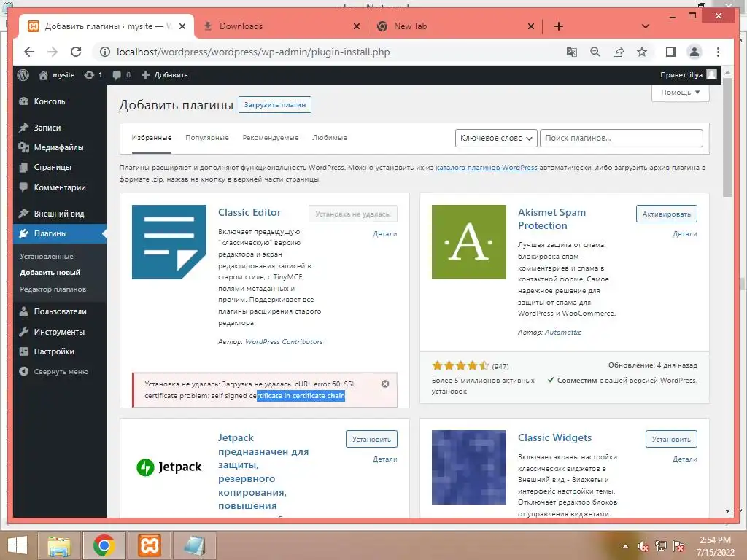Open Внешний вид in the sidebar
This screenshot has width=747, height=560.
[60, 214]
